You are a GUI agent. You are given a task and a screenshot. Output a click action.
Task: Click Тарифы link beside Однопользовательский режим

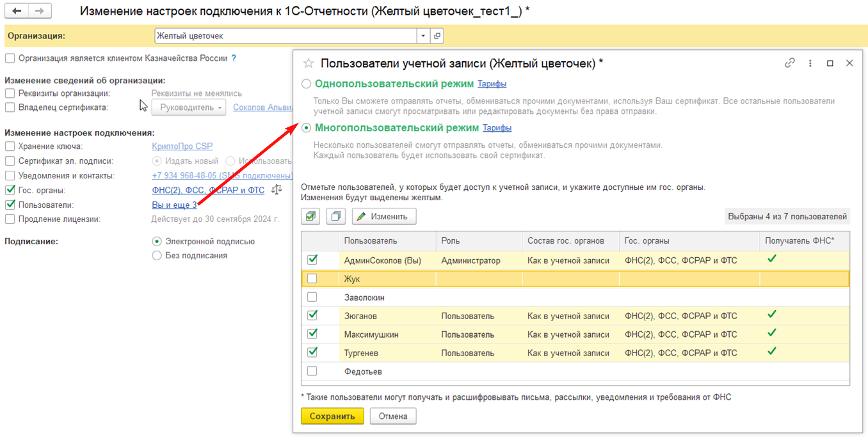pyautogui.click(x=492, y=84)
